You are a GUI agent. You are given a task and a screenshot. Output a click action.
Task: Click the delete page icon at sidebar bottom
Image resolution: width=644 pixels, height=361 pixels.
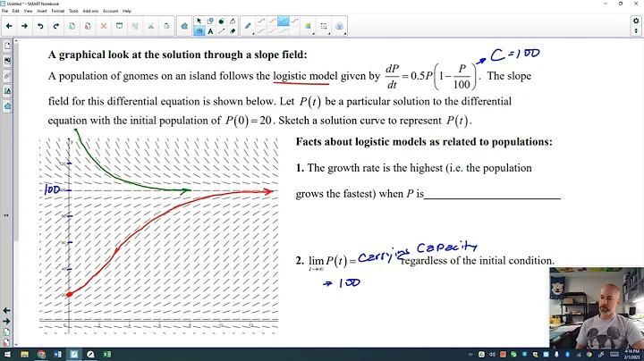pyautogui.click(x=6, y=342)
